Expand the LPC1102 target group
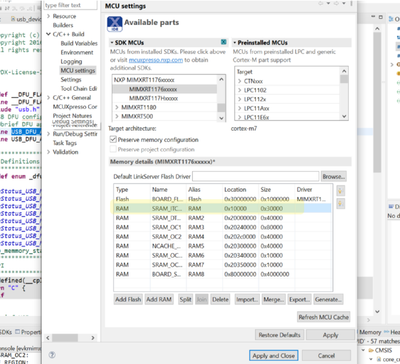 point(239,90)
